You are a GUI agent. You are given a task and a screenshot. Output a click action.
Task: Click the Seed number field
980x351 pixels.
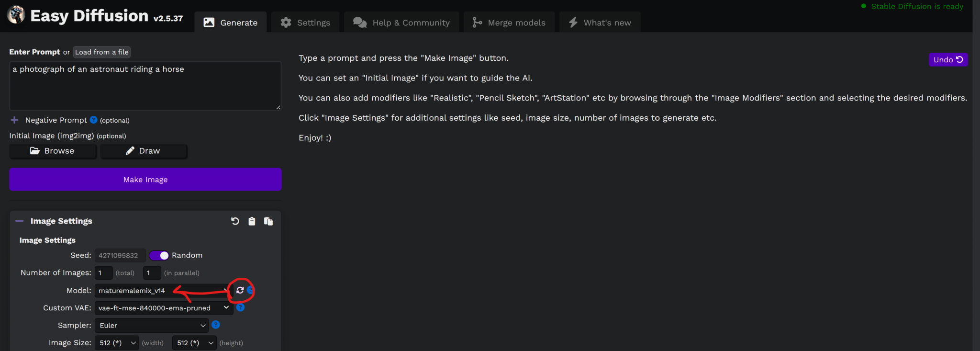click(x=120, y=256)
